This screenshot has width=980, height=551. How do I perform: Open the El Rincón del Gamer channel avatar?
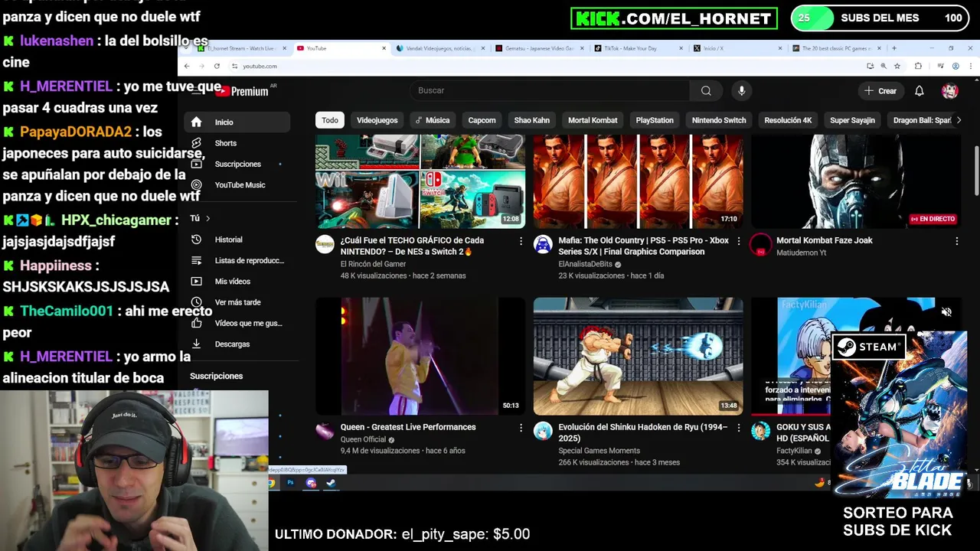(x=325, y=244)
